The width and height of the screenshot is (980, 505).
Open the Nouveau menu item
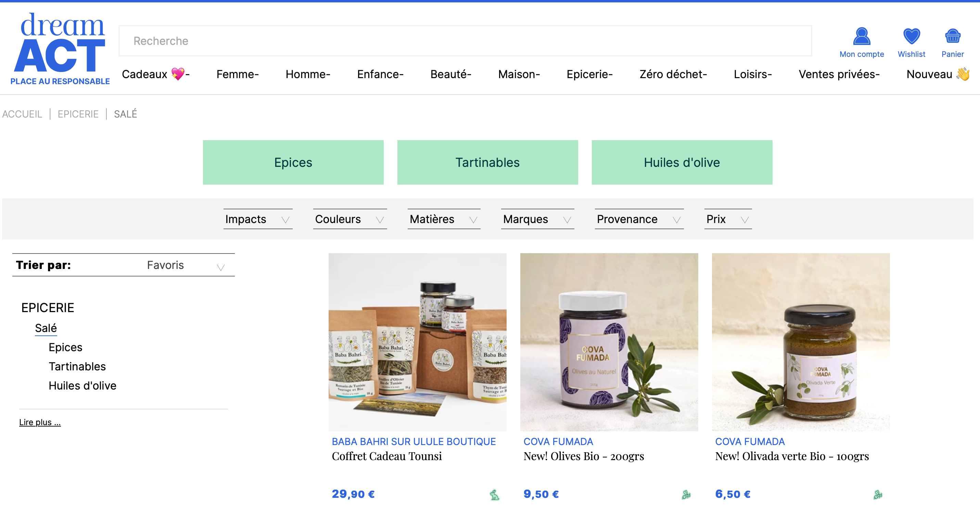coord(938,74)
